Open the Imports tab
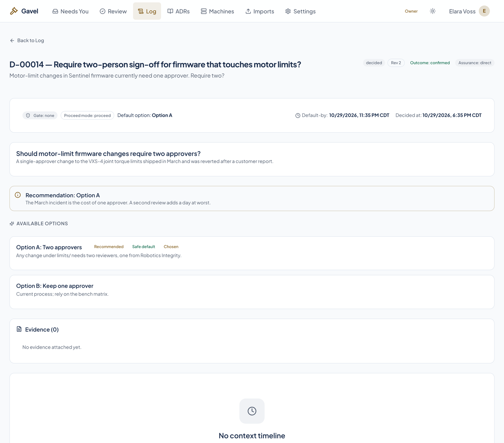Viewport: 504px width, 443px height. point(260,11)
